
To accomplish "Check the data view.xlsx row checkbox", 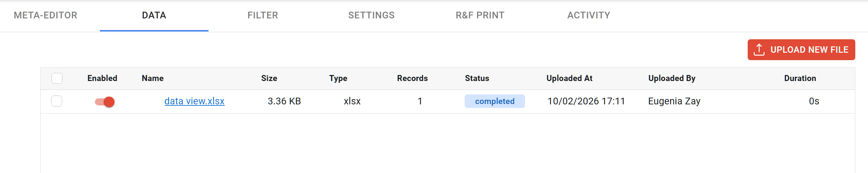I will pyautogui.click(x=57, y=101).
